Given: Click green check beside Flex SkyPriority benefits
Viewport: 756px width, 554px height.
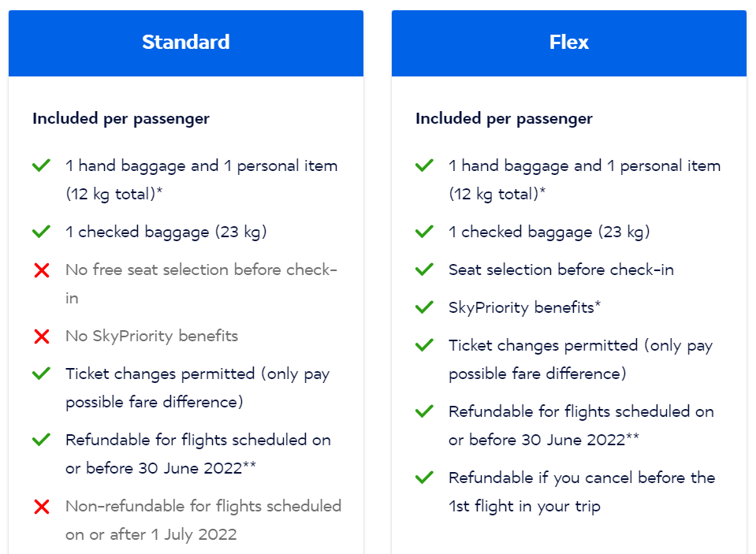Looking at the screenshot, I should coord(425,308).
